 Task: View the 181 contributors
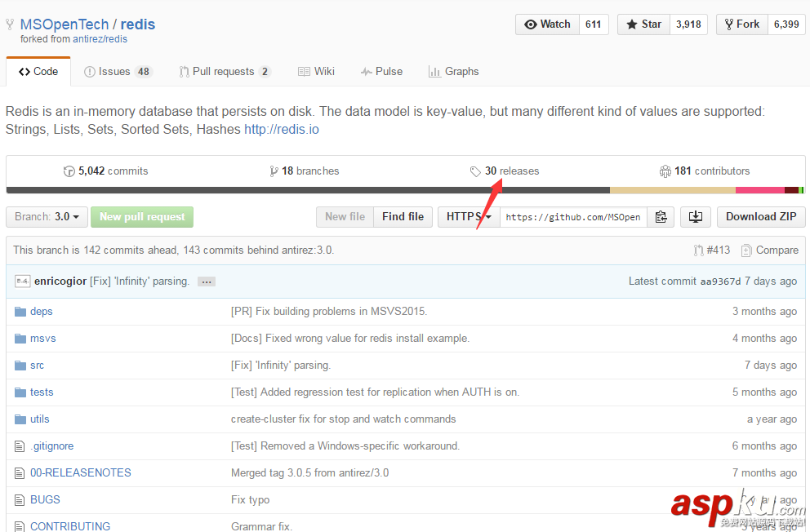point(705,171)
